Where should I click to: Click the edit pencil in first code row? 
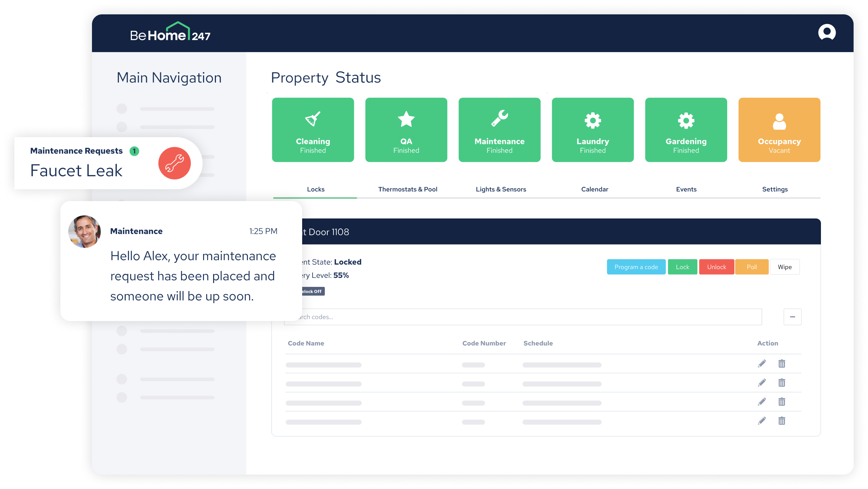point(762,364)
